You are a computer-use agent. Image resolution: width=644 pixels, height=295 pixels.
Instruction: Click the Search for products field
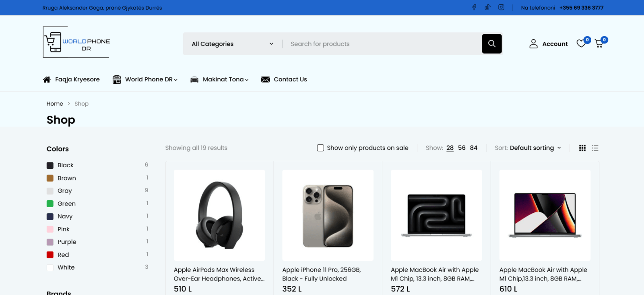(x=382, y=44)
